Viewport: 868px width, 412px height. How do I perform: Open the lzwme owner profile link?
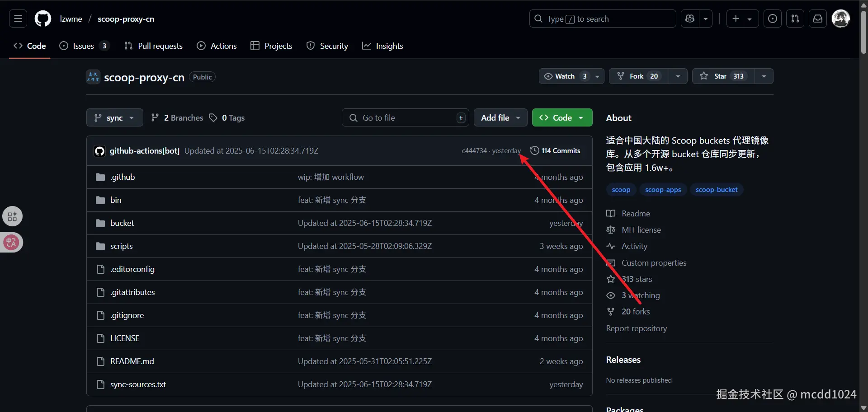(71, 19)
